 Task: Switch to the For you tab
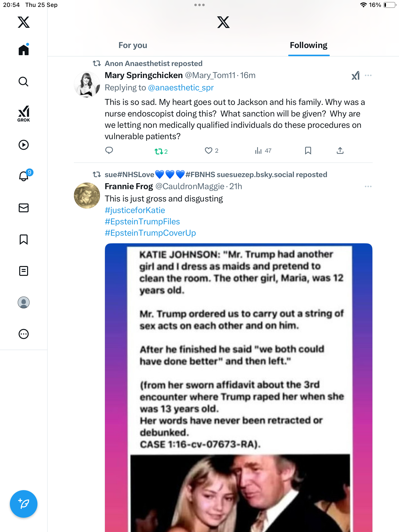point(133,45)
